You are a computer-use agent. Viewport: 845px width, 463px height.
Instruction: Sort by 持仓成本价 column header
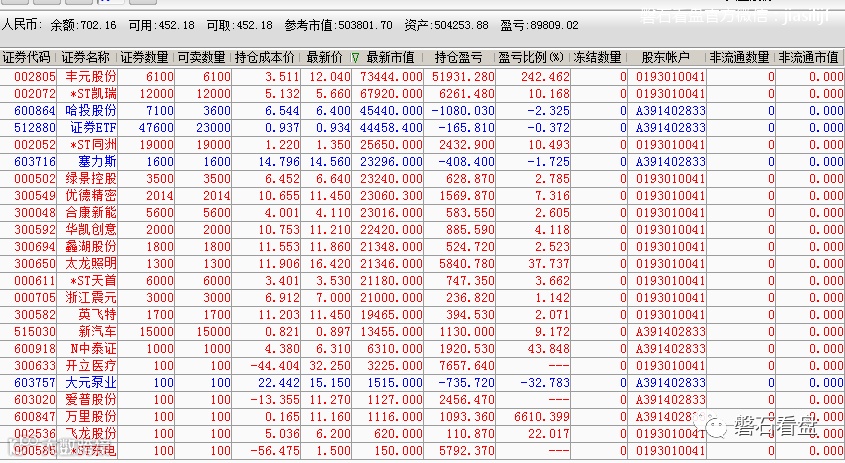pos(265,57)
